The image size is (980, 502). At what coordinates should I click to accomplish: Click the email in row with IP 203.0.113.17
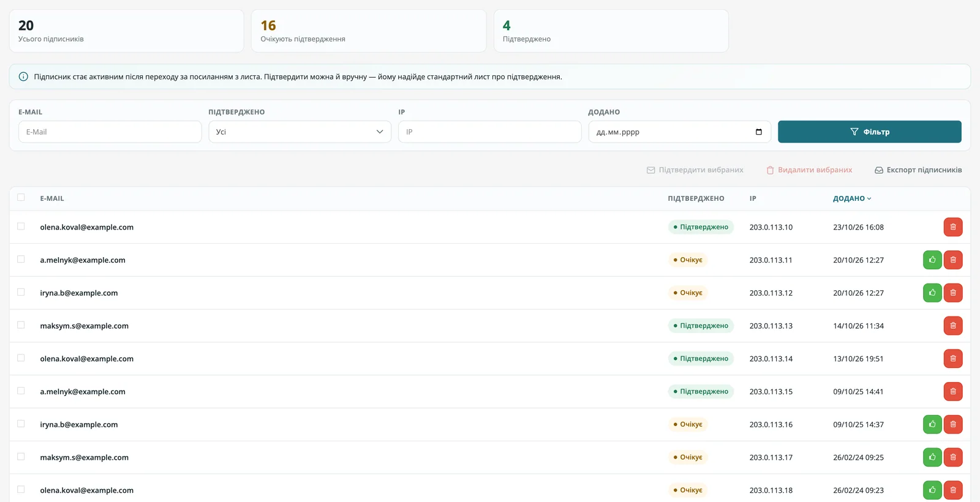(85, 457)
